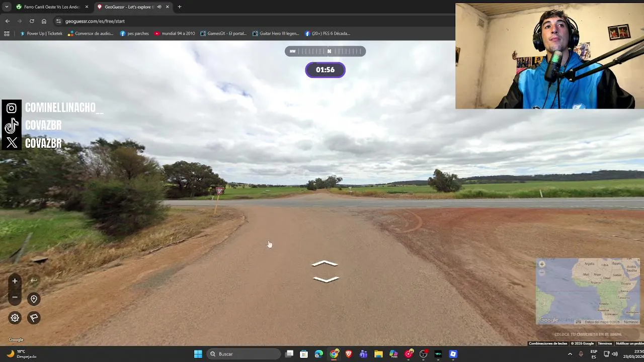Return to start location pin
Screen dimensions: 644x362
click(x=34, y=299)
